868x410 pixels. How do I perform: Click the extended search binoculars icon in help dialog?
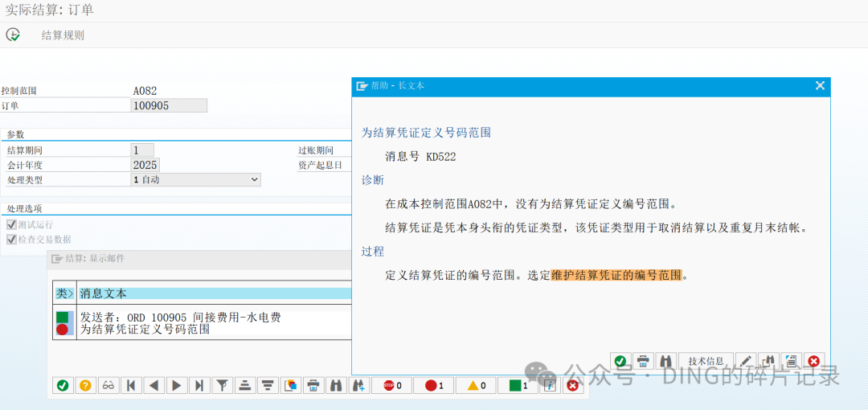(768, 361)
